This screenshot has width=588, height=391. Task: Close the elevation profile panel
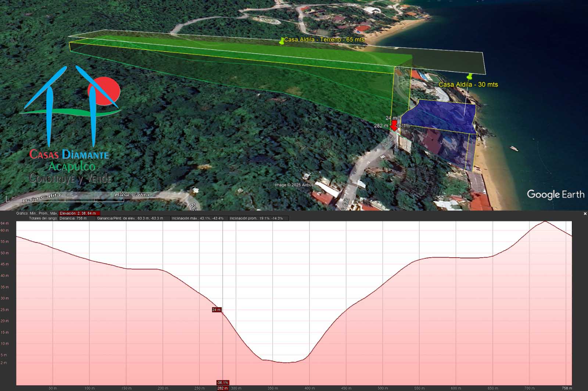point(585,214)
